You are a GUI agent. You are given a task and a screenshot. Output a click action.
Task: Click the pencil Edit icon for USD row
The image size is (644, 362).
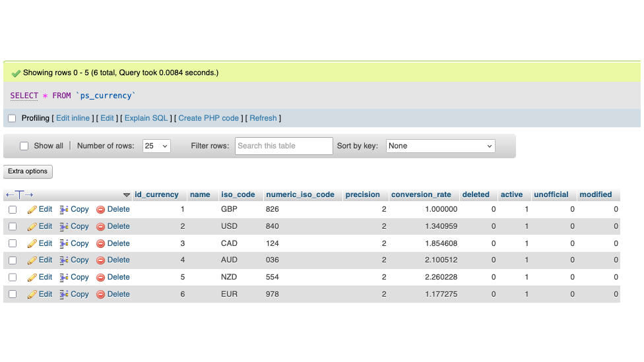tap(32, 227)
